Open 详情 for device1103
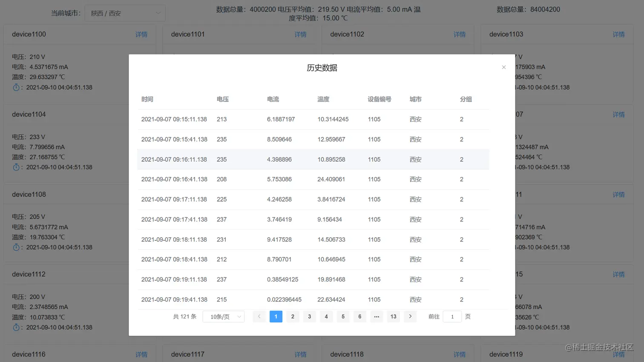 point(619,34)
